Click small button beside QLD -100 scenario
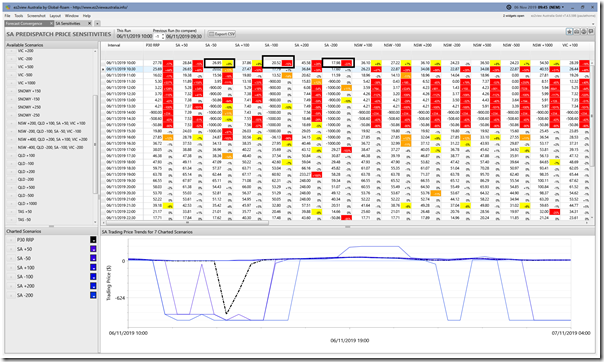Image resolution: width=604 pixels, height=362 pixels. point(11,164)
